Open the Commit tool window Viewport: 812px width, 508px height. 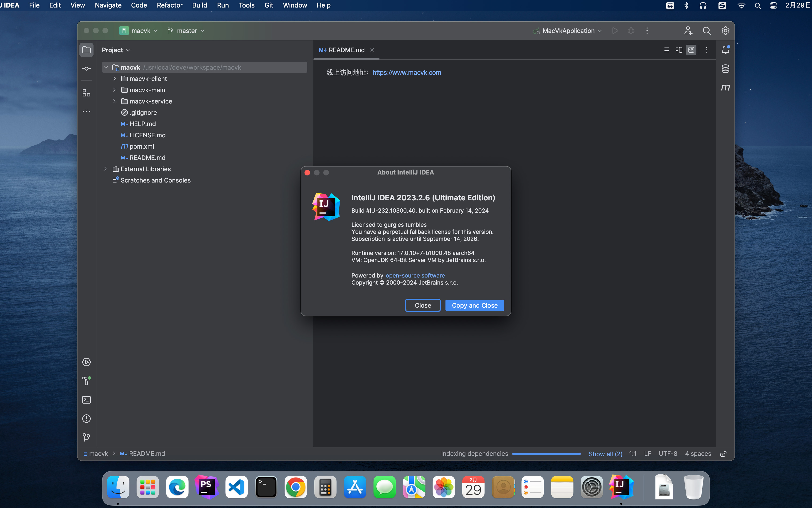point(86,69)
